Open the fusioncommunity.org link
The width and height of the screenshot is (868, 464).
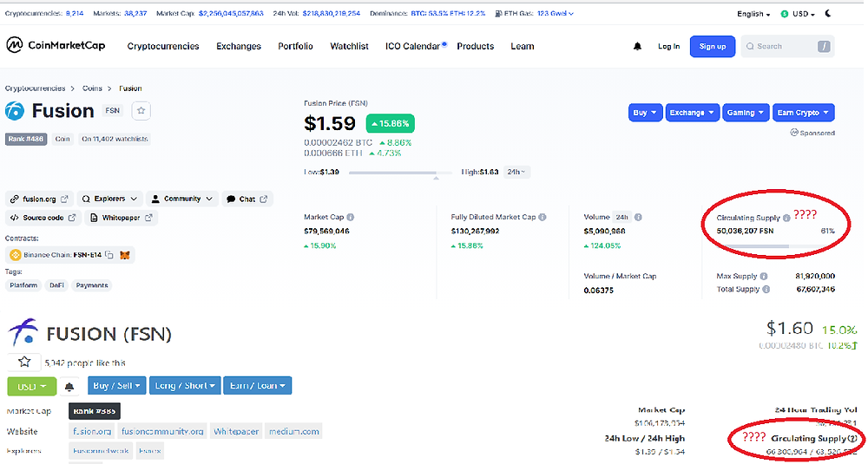tap(162, 431)
